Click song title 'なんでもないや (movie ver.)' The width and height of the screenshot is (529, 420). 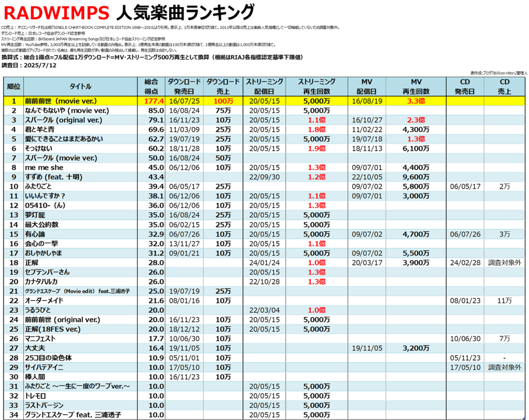(67, 110)
